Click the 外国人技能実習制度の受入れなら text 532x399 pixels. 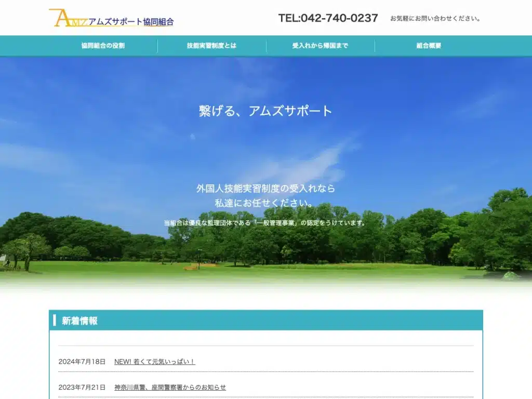pyautogui.click(x=265, y=188)
